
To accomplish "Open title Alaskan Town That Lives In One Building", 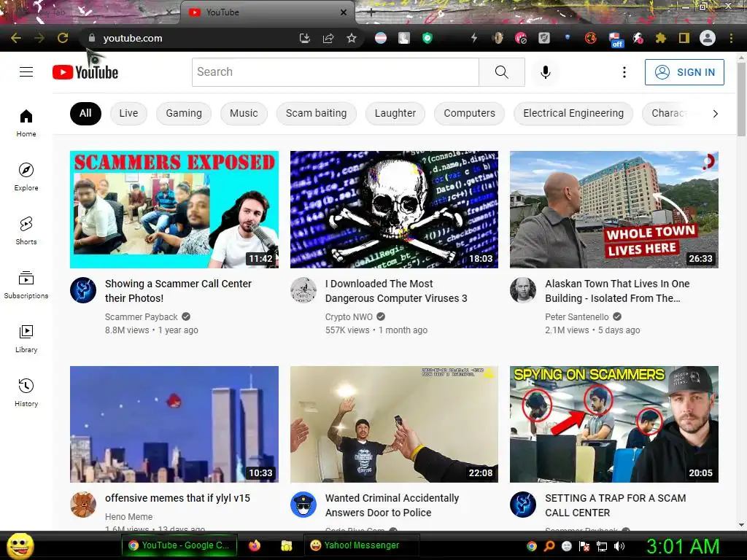I will pyautogui.click(x=617, y=290).
